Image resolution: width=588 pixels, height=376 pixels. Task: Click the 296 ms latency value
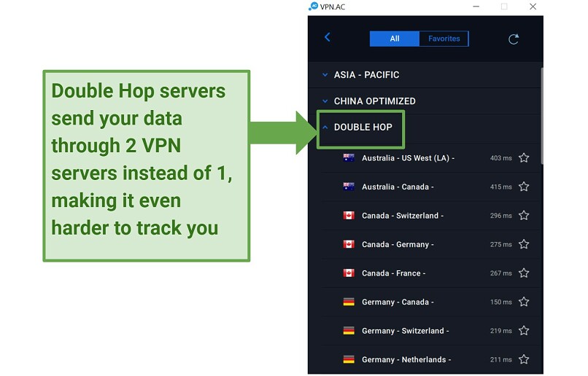point(500,216)
